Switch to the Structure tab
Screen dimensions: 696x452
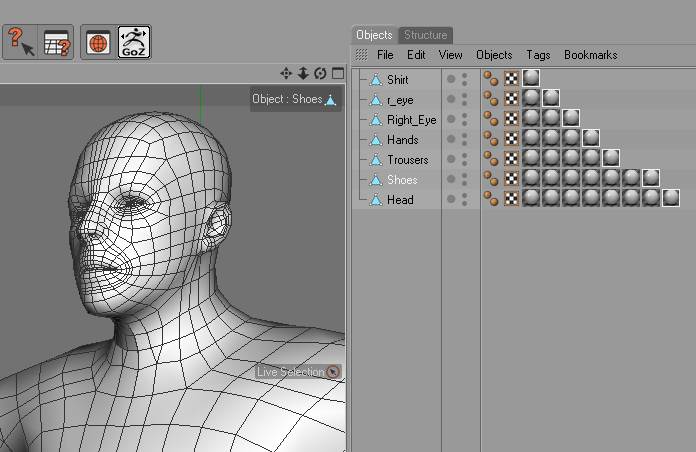click(x=425, y=35)
